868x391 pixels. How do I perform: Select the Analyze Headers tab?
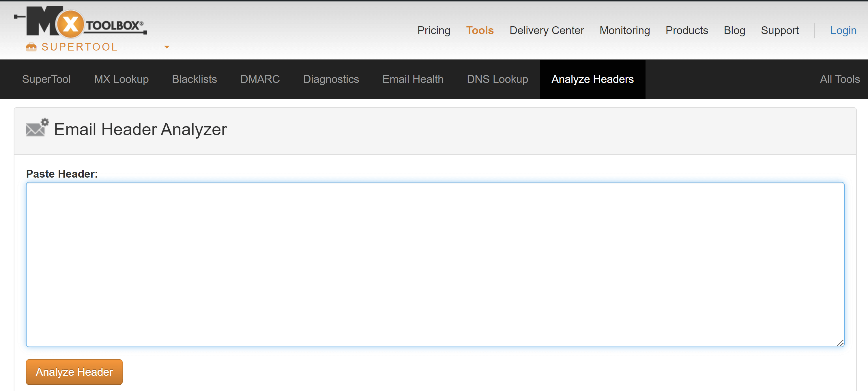click(x=592, y=79)
